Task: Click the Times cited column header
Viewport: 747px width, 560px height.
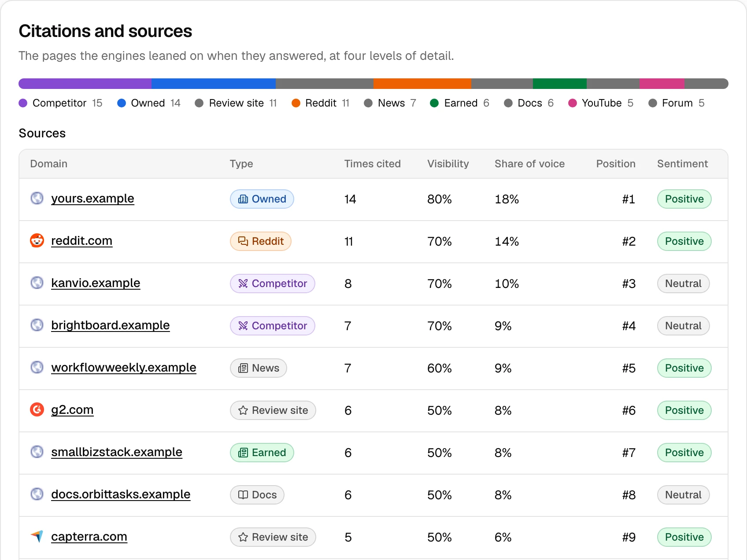Action: 373,164
